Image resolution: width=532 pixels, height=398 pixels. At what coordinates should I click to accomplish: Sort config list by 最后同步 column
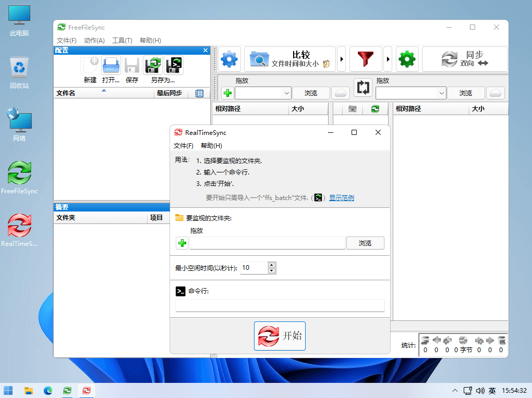(171, 93)
